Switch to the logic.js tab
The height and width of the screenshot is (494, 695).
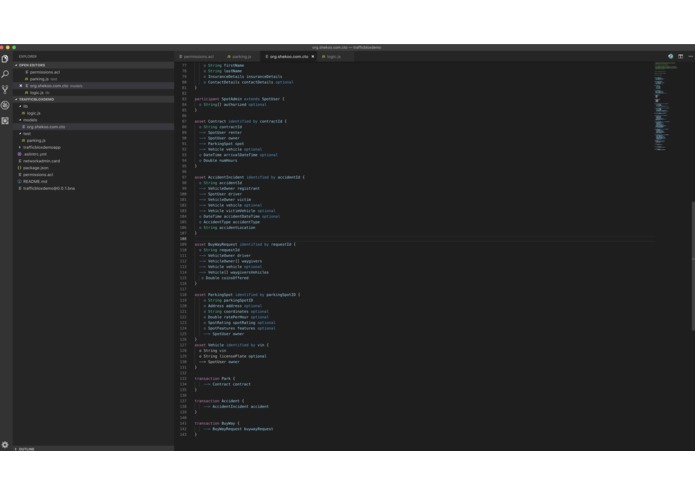tap(332, 57)
